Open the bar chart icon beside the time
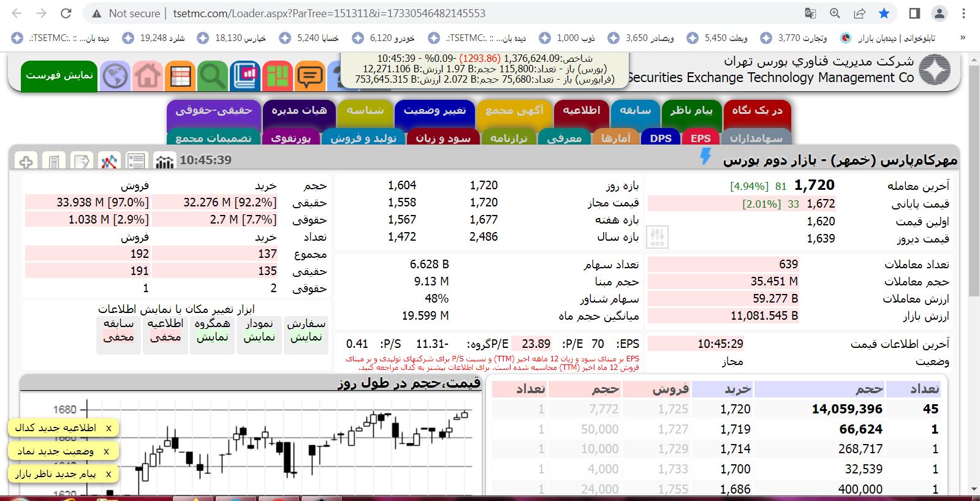Screen dimensions: 980x501 coord(164,162)
